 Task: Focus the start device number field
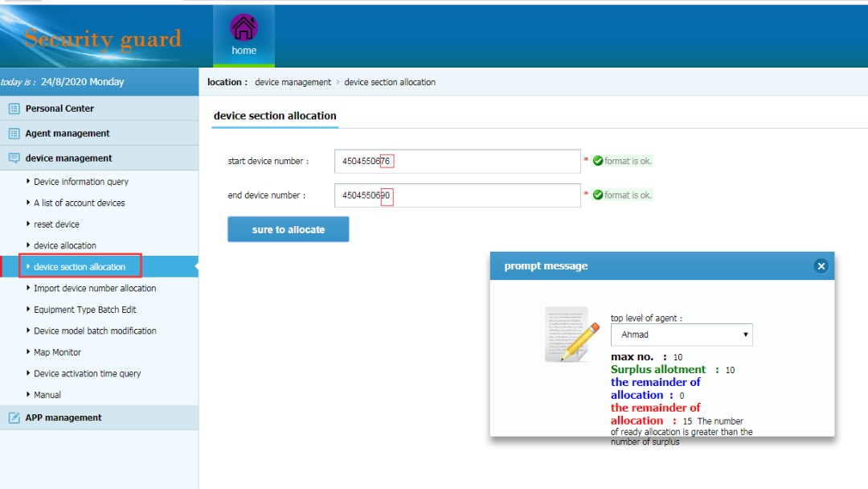pyautogui.click(x=457, y=161)
